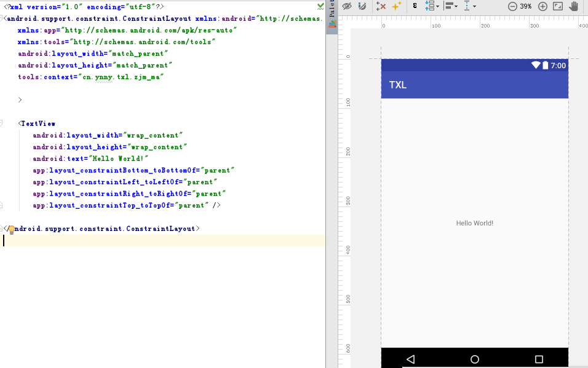This screenshot has width=588, height=368.
Task: Click the xml version declaration line
Action: pos(84,7)
